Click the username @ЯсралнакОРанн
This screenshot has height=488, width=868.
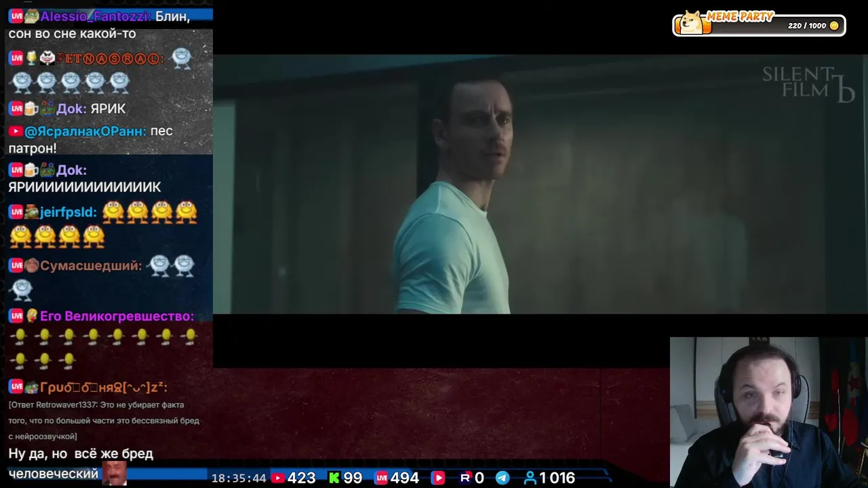[85, 131]
